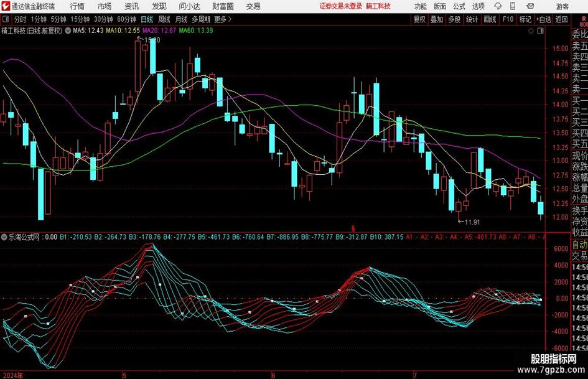588x379 pixels.
Task: Click 15.00 price axis label
Action: 560,48
